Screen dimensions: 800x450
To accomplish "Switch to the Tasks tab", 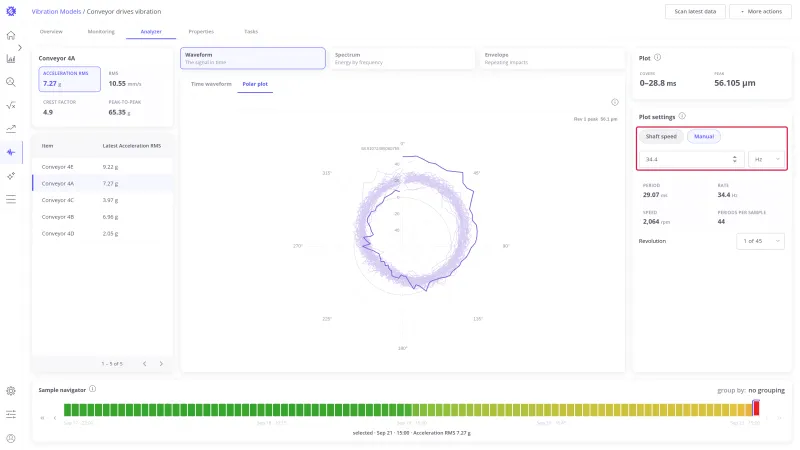I will (251, 32).
